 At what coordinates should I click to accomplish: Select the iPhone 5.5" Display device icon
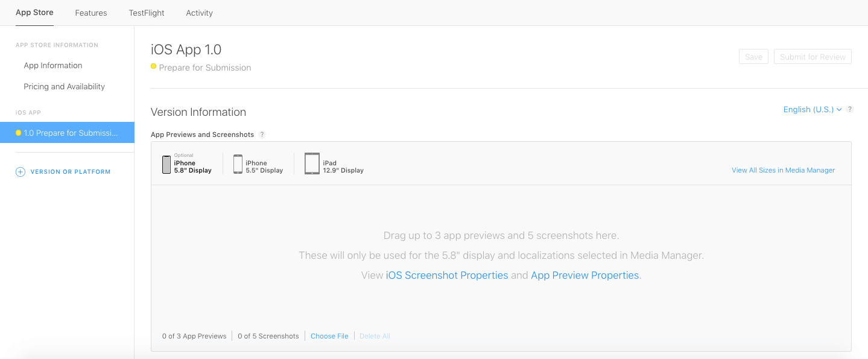pos(238,164)
